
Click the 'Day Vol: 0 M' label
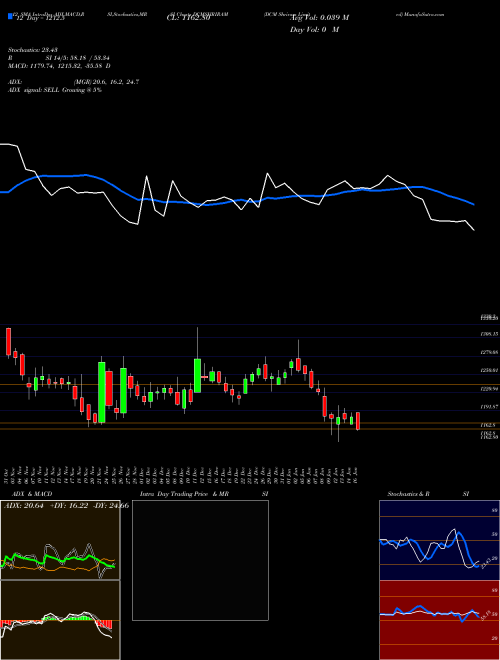(314, 29)
